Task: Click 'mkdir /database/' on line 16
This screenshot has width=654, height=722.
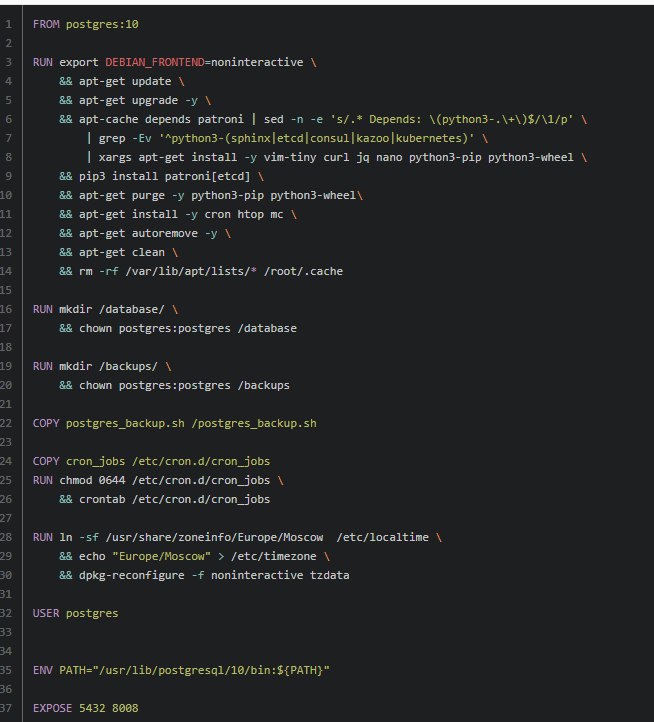Action: [x=111, y=309]
